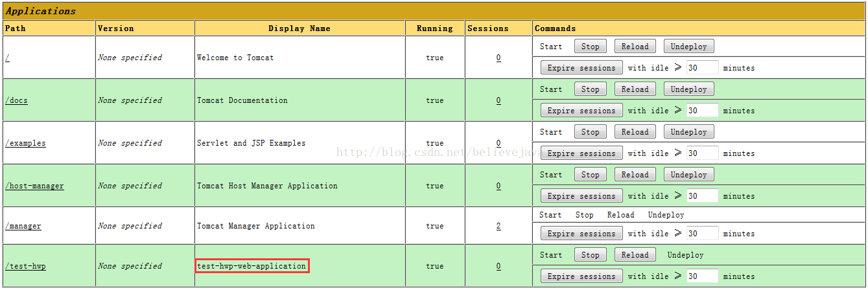Image resolution: width=868 pixels, height=290 pixels.
Task: Reload the /docs application
Action: [635, 89]
